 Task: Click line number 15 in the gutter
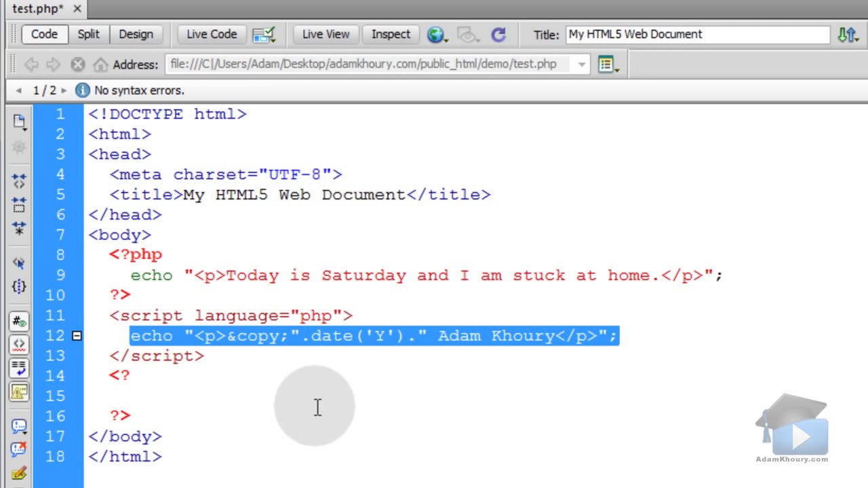pyautogui.click(x=56, y=395)
